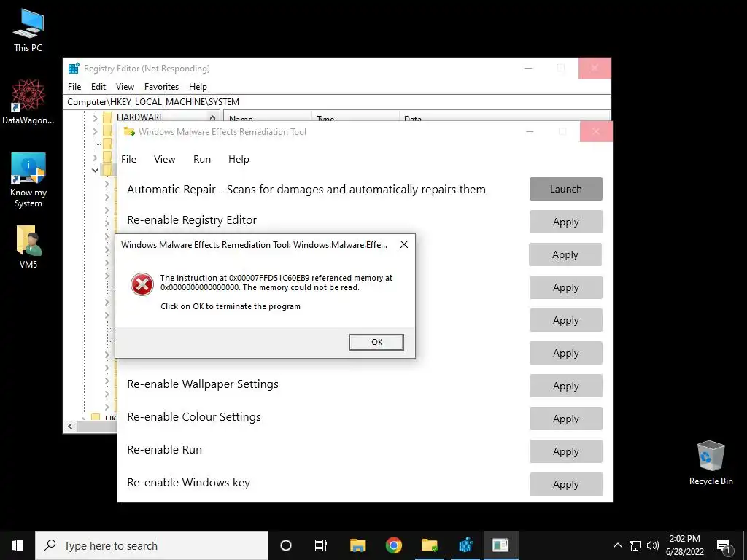The height and width of the screenshot is (560, 747).
Task: Click the Data column header
Action: pos(505,117)
